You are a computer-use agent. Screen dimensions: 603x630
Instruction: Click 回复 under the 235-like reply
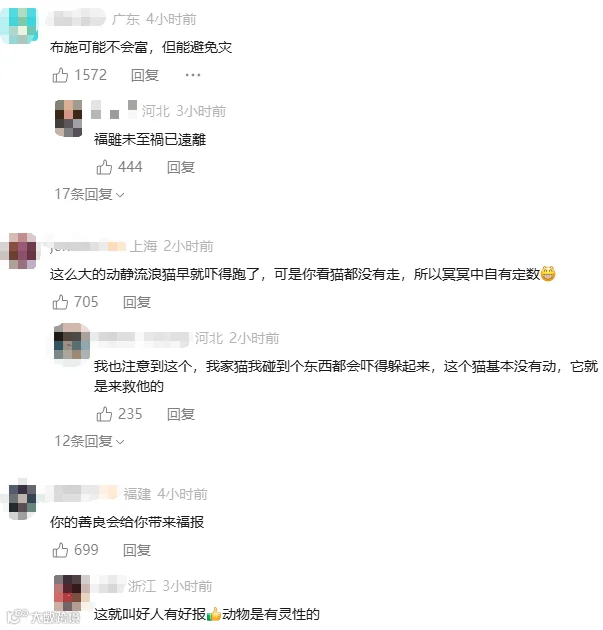tap(181, 414)
